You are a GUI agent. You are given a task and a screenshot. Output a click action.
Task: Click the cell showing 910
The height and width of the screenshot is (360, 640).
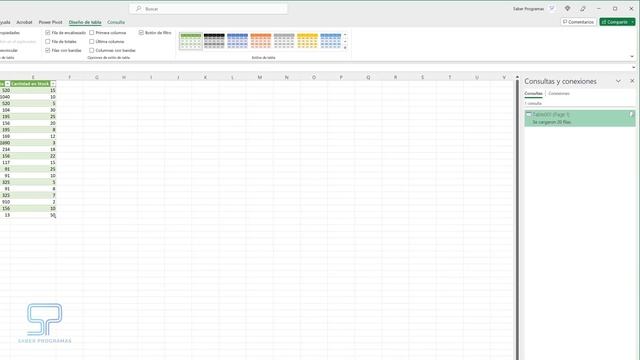click(5, 202)
